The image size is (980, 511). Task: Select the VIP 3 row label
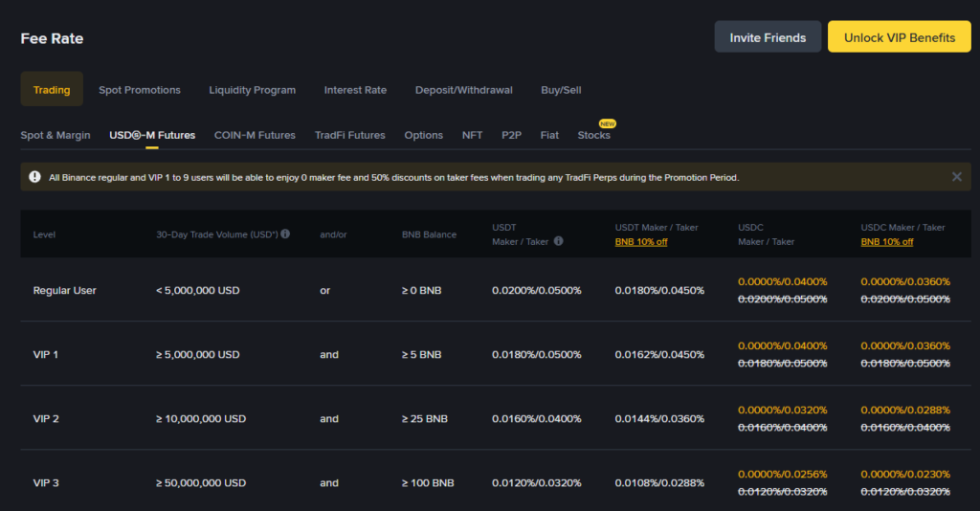click(46, 483)
